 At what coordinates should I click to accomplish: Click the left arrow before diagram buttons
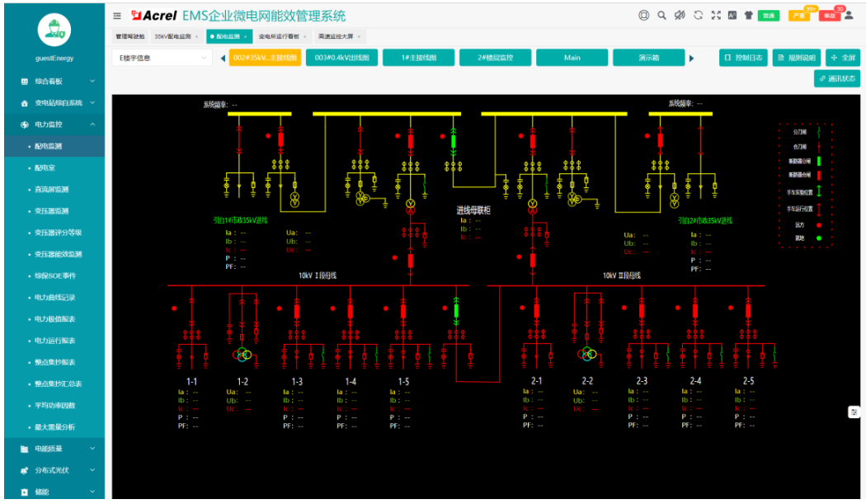tap(223, 58)
